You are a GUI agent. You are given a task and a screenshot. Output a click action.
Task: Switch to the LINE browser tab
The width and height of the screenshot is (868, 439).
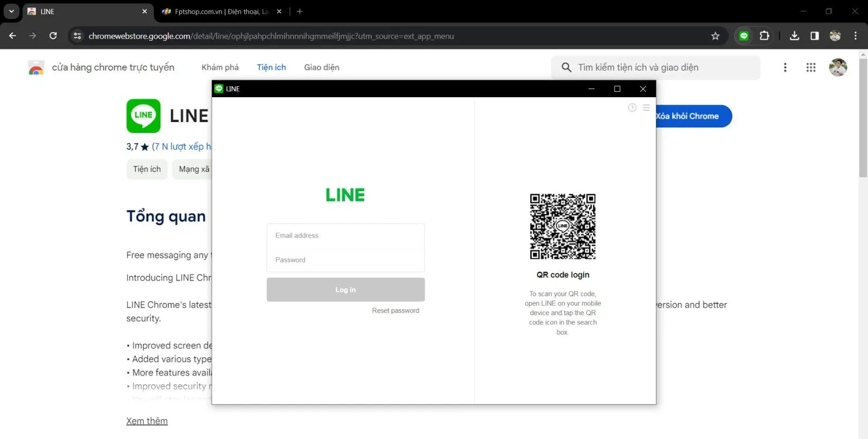coord(88,11)
